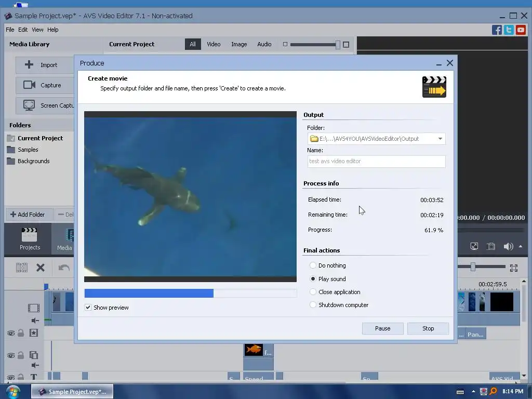Click the production progress bar

click(190, 293)
